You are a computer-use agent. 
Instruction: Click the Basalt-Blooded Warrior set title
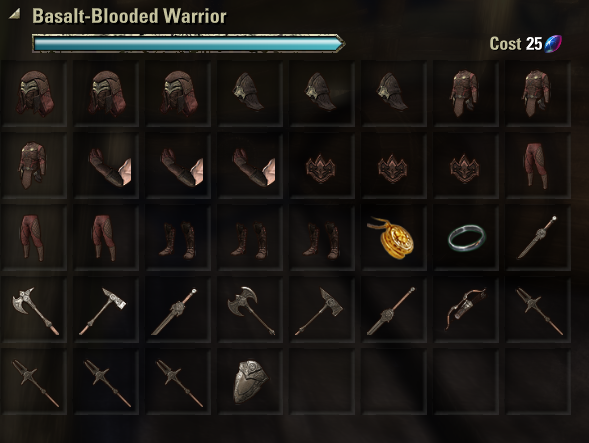coord(129,16)
